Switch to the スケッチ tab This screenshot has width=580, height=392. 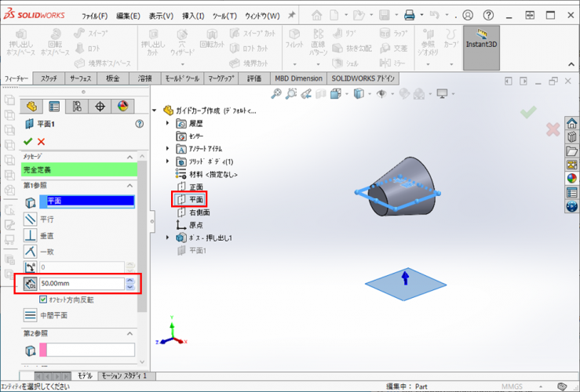tap(49, 78)
